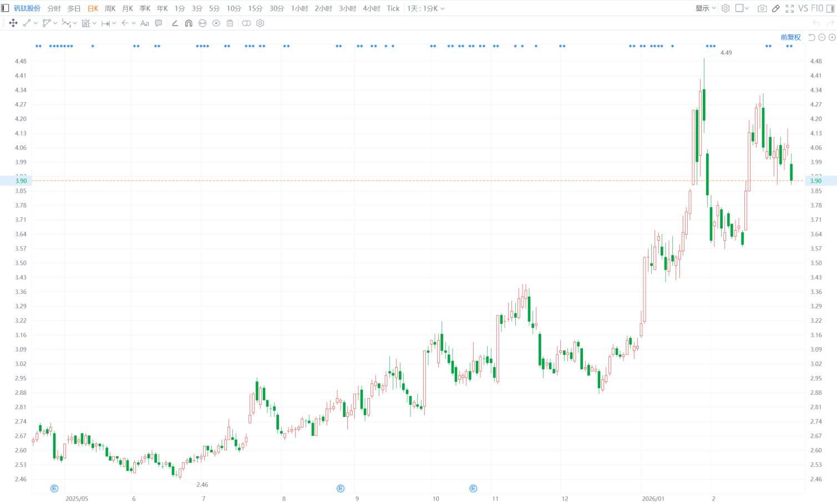Toggle drawings visibility with eye icon
The width and height of the screenshot is (837, 504).
[x=216, y=23]
